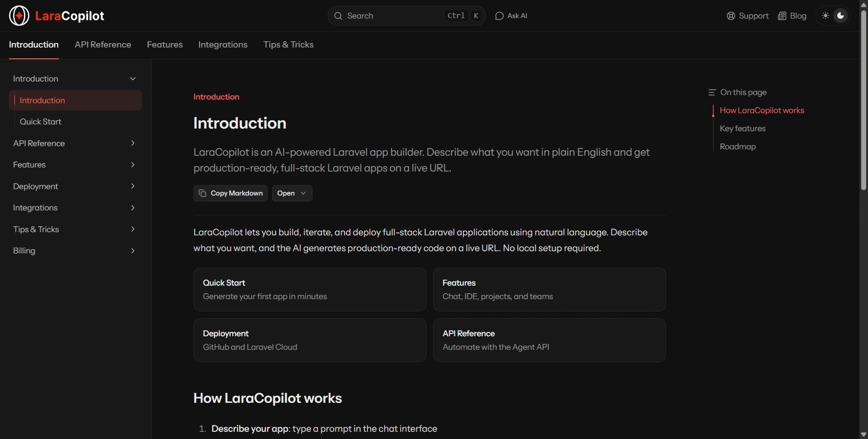Switch to the API Reference tab

click(x=103, y=45)
